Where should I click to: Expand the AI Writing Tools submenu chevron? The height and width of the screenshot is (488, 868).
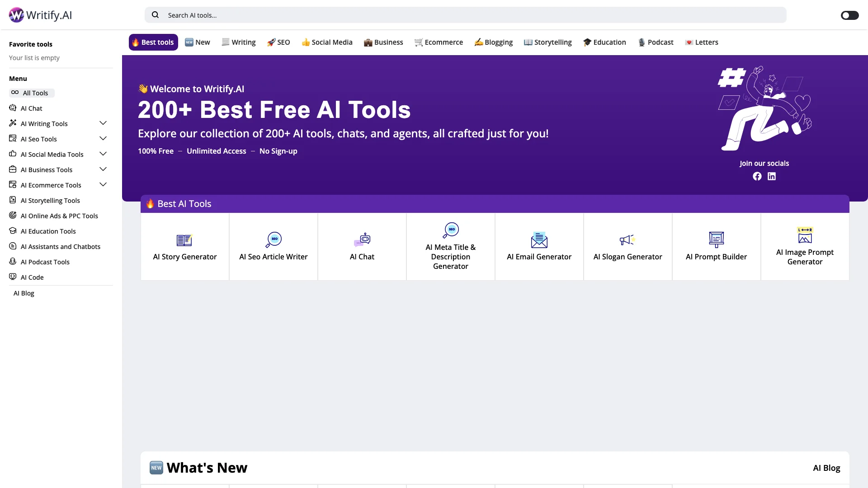(x=103, y=123)
